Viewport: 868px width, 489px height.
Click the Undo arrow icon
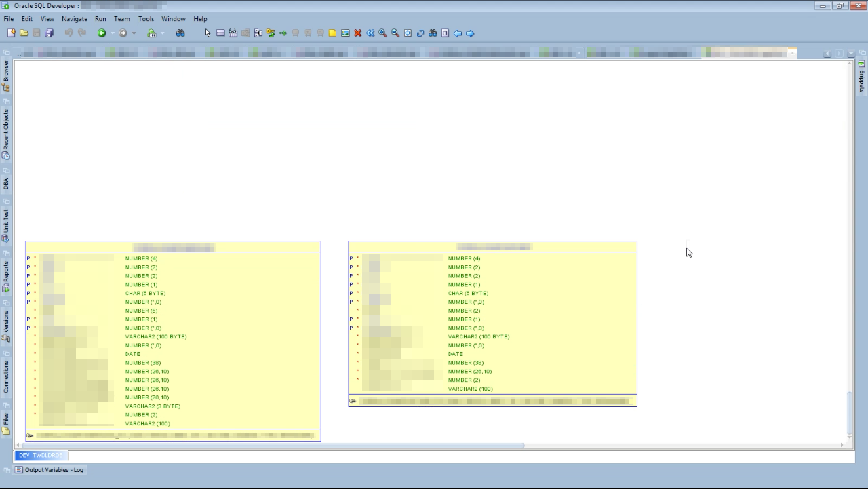coord(68,33)
